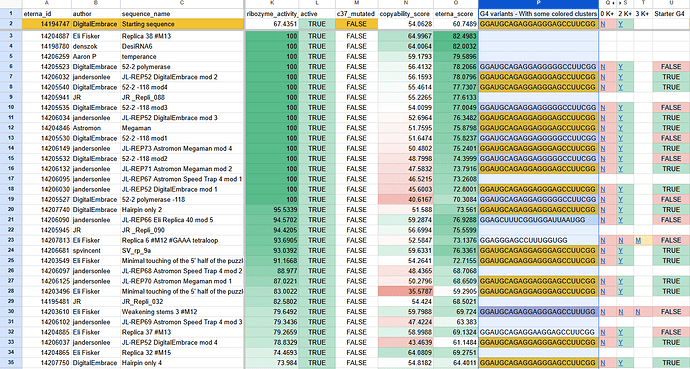Click the 'Replica 6 #M12 #GAAA tetraloop' cell
Image resolution: width=690 pixels, height=369 pixels.
tap(182, 241)
